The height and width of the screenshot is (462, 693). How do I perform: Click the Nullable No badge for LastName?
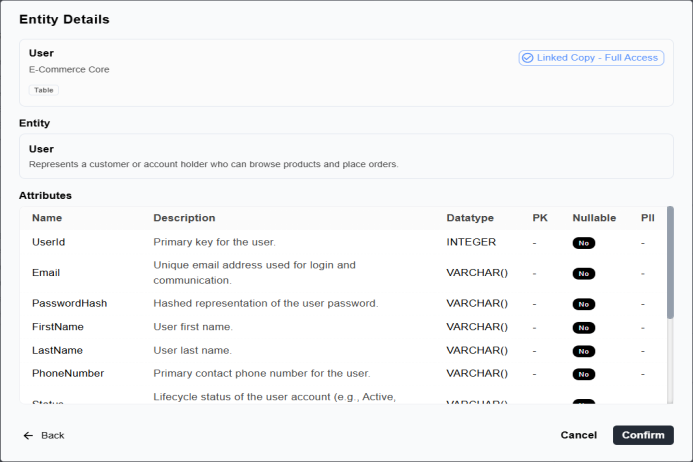tap(584, 351)
